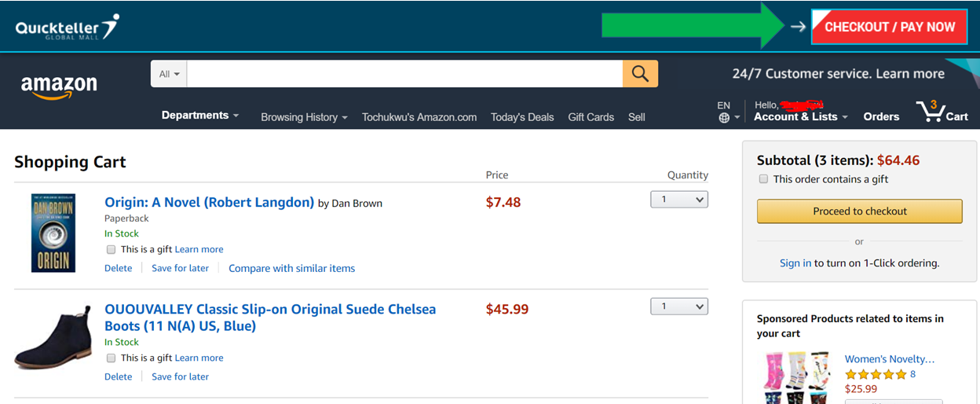
Task: Open the Origin book cover thumbnail
Action: click(53, 233)
